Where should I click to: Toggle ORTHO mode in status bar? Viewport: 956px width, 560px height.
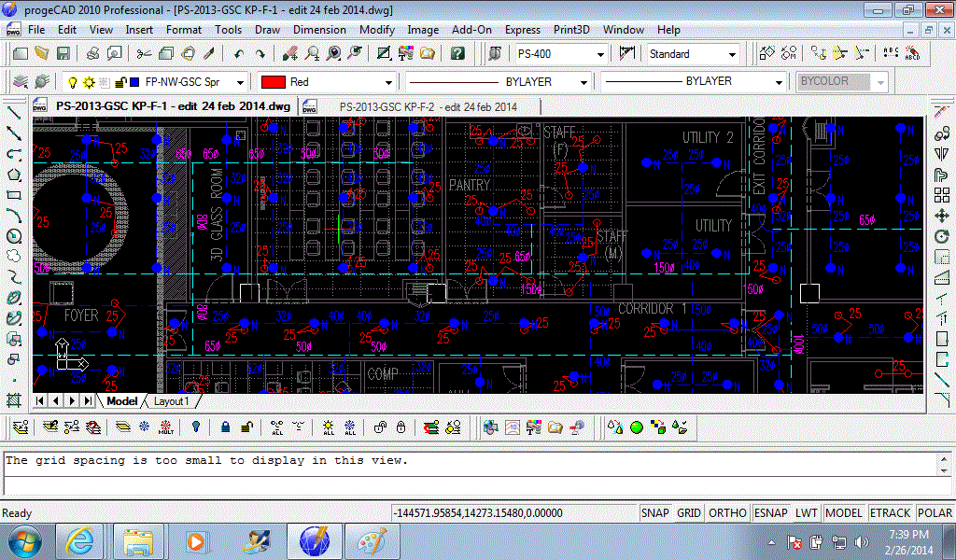pos(727,513)
